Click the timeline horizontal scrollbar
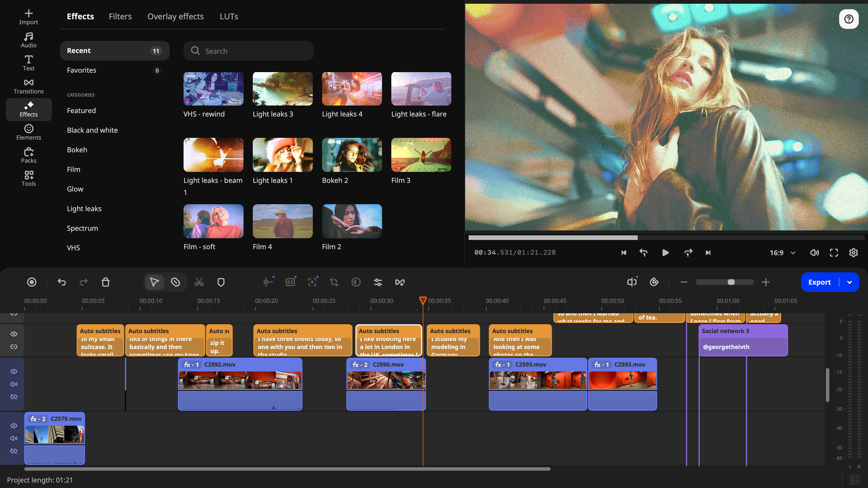 point(287,469)
